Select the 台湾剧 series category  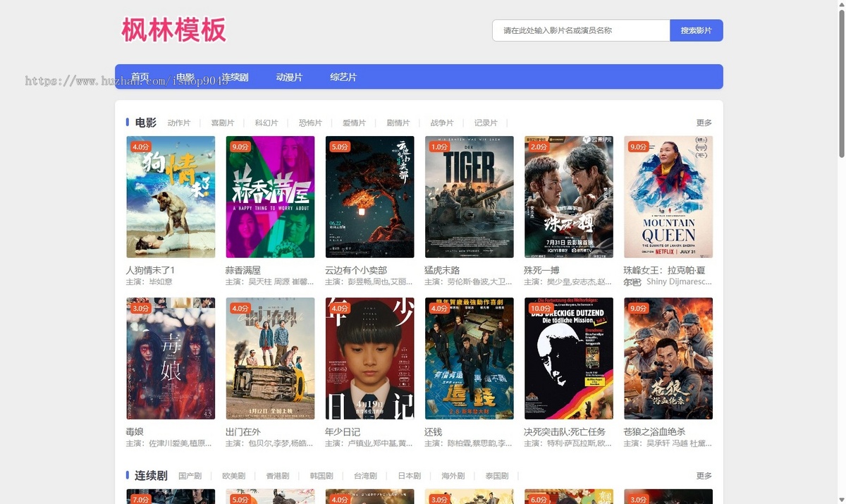click(365, 476)
